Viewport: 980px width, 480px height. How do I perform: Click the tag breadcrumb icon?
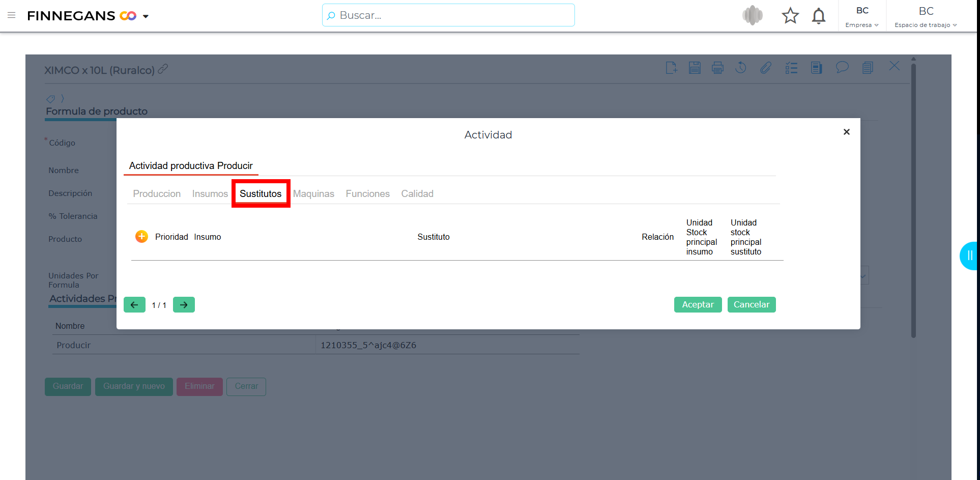pyautogui.click(x=50, y=99)
